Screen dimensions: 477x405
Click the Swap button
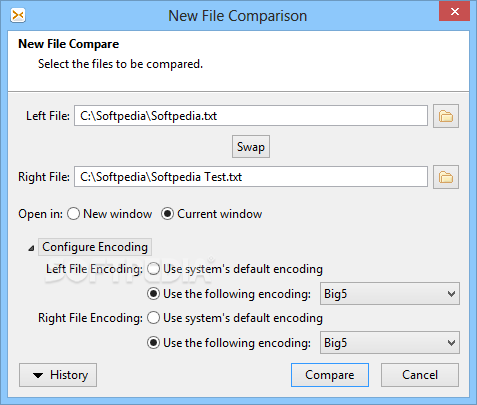[251, 147]
